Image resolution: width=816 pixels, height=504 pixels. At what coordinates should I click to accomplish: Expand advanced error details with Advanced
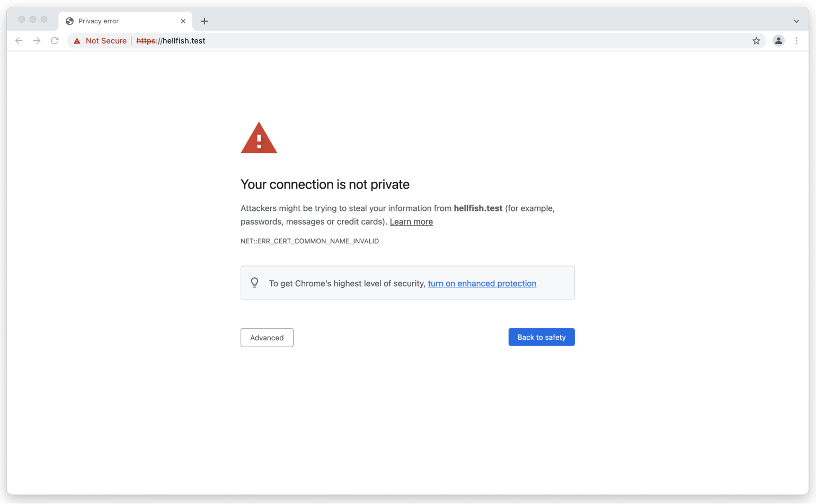tap(267, 338)
